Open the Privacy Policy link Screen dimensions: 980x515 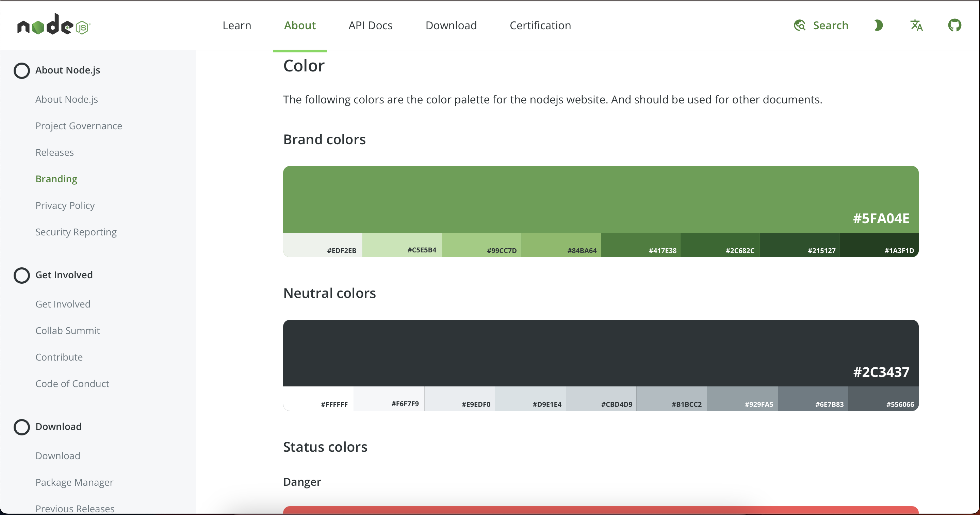click(x=65, y=205)
